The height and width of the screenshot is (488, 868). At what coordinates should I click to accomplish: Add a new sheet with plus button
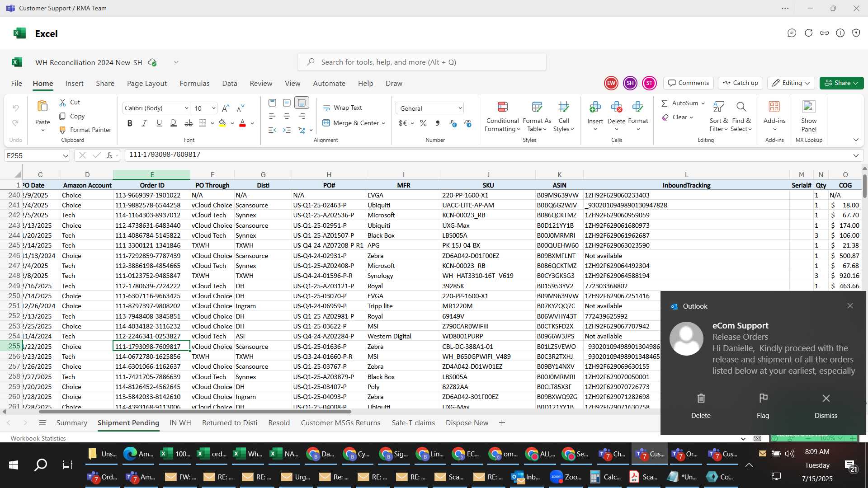pyautogui.click(x=502, y=423)
